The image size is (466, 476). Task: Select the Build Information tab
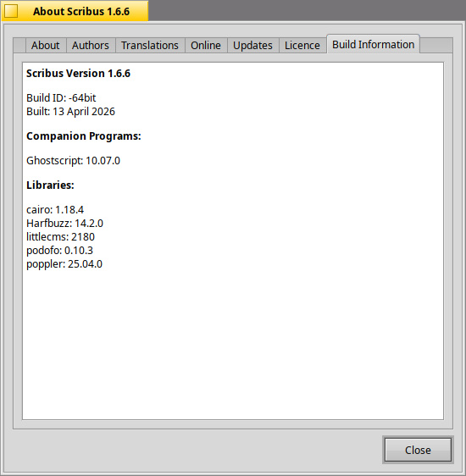coord(374,44)
